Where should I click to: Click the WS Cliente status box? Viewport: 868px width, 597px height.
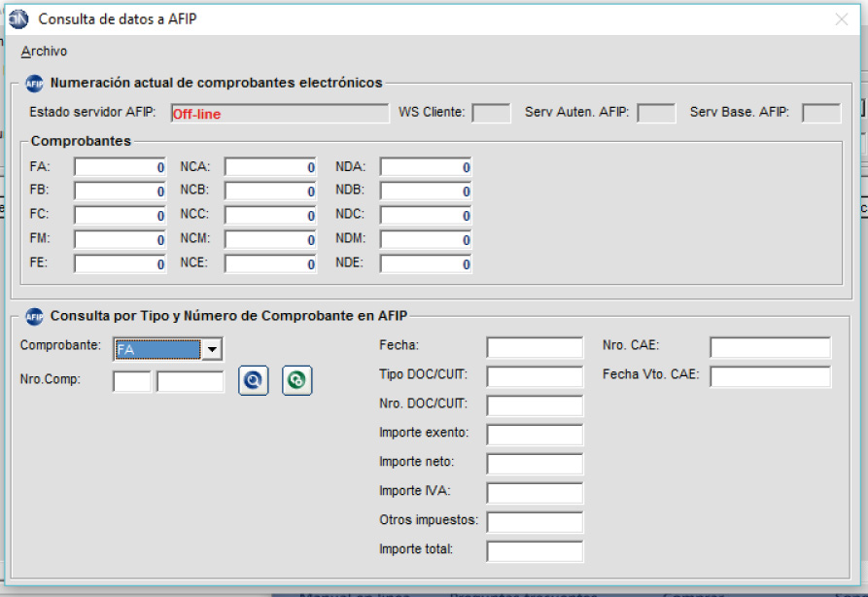491,114
